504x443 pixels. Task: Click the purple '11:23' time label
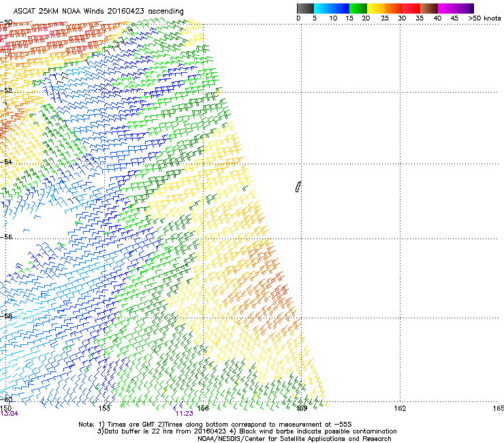click(x=184, y=414)
